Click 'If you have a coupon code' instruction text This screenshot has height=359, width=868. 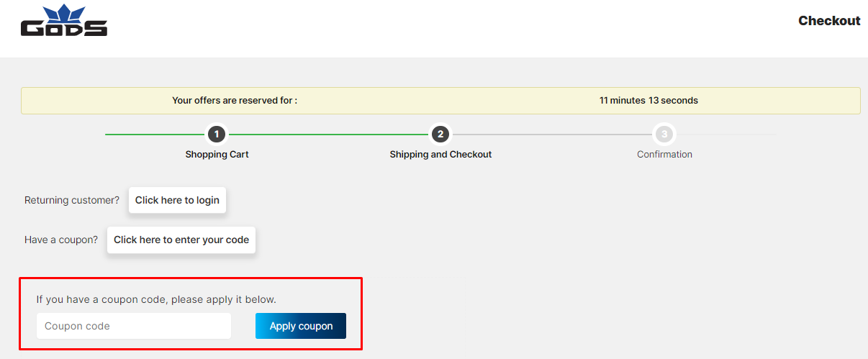point(156,299)
